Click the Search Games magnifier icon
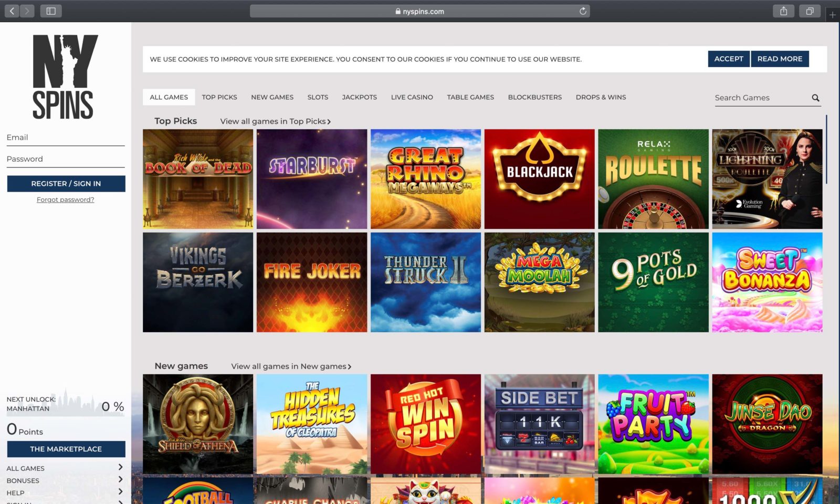840x504 pixels. coord(815,98)
